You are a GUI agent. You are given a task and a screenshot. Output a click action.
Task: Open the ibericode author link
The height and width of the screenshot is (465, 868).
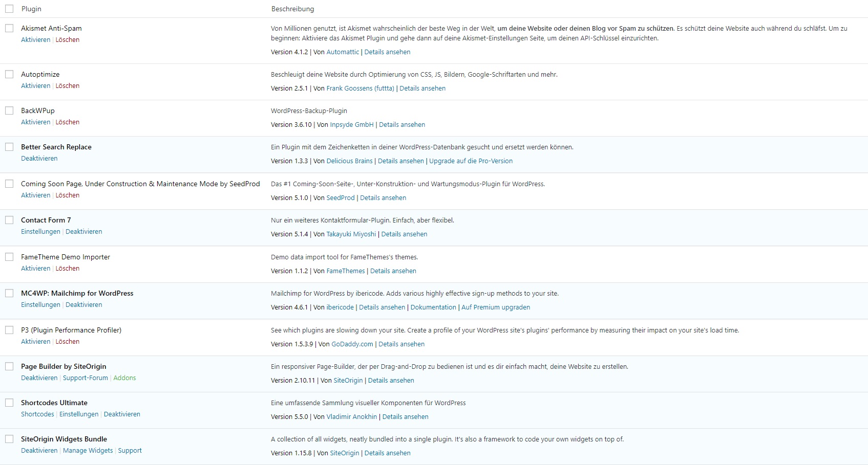340,307
